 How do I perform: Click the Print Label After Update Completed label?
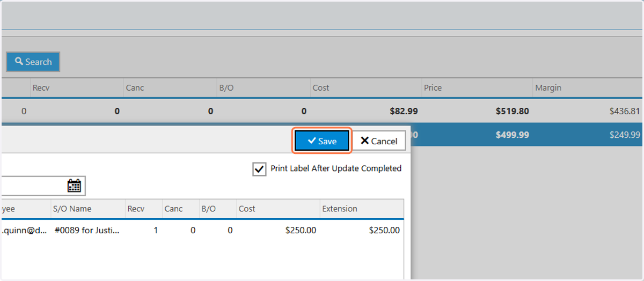336,168
